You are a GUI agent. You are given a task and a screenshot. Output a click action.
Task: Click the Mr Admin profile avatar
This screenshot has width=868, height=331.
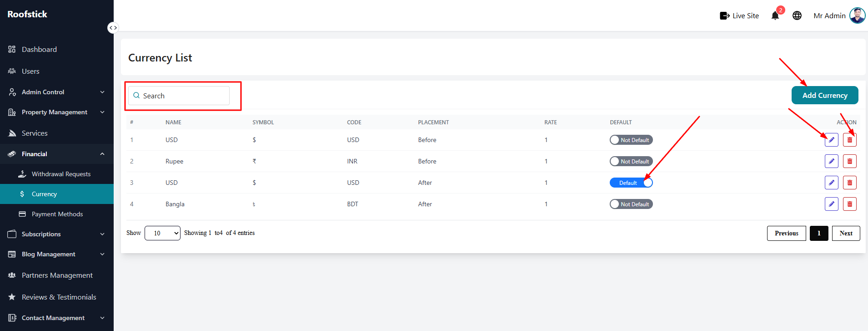pos(858,15)
